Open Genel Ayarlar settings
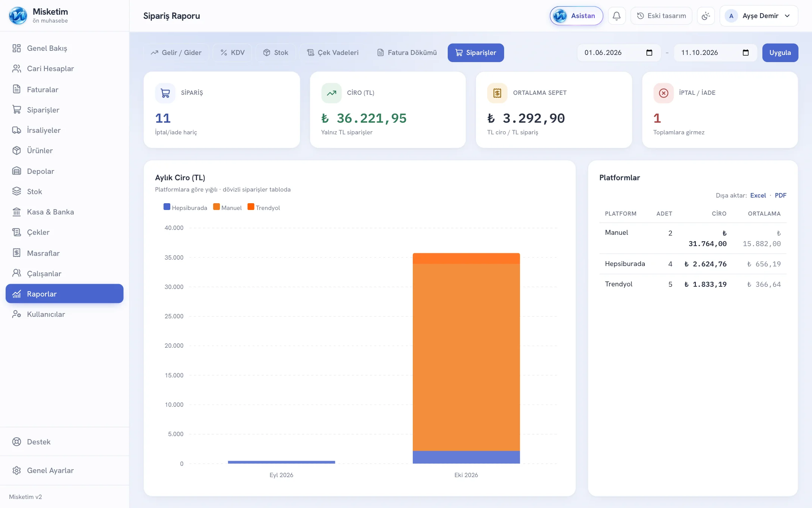Viewport: 812px width, 508px height. point(64,470)
